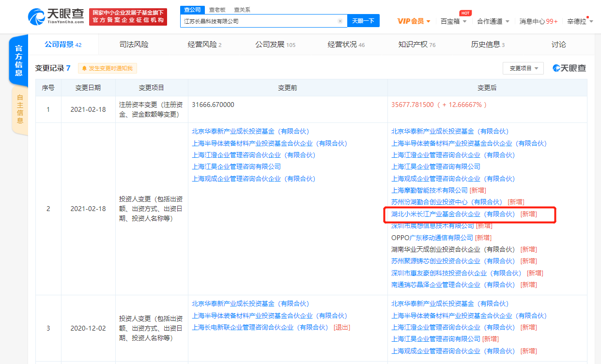Expand the 合作通道 menu
The image size is (601, 364).
tap(493, 21)
